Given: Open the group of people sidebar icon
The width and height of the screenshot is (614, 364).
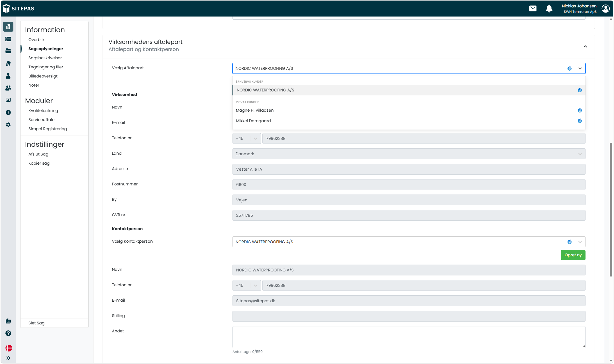Looking at the screenshot, I should [x=8, y=88].
